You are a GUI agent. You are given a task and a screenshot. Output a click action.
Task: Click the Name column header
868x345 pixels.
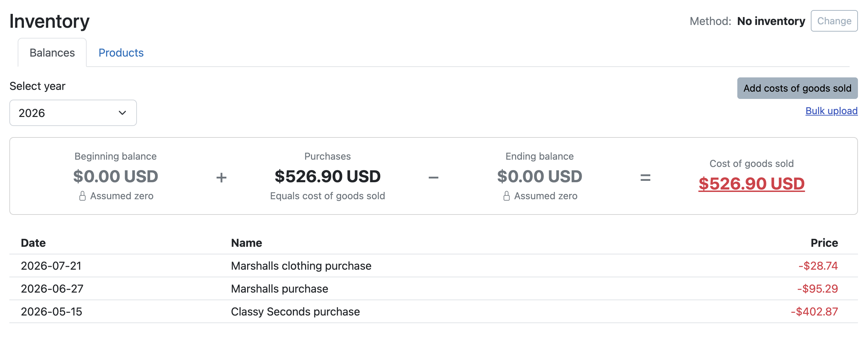(246, 243)
